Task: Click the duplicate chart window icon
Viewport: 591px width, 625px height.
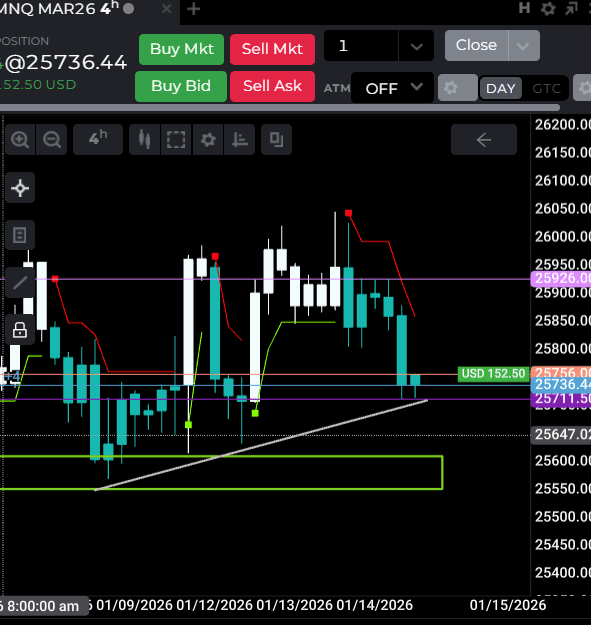Action: (277, 140)
